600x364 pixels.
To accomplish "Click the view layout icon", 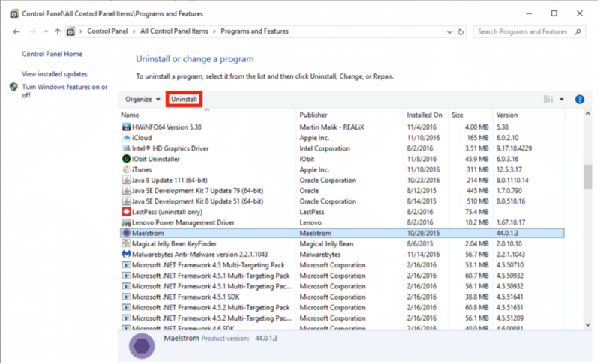I will 548,100.
